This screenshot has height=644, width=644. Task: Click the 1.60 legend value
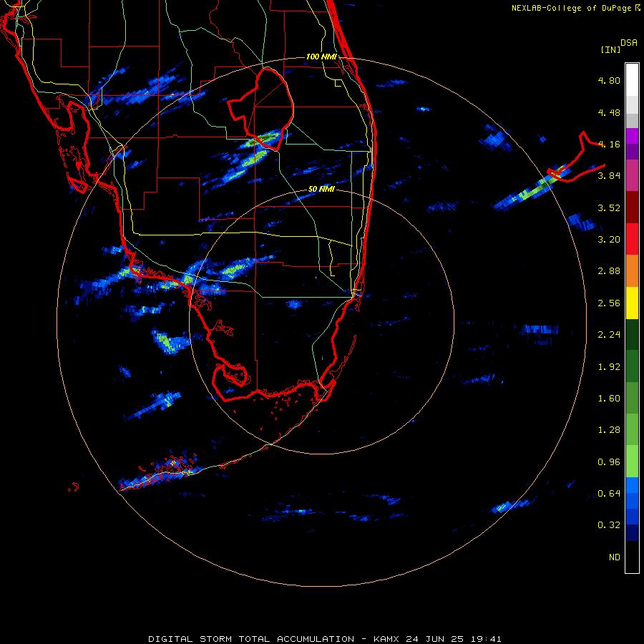pos(609,399)
